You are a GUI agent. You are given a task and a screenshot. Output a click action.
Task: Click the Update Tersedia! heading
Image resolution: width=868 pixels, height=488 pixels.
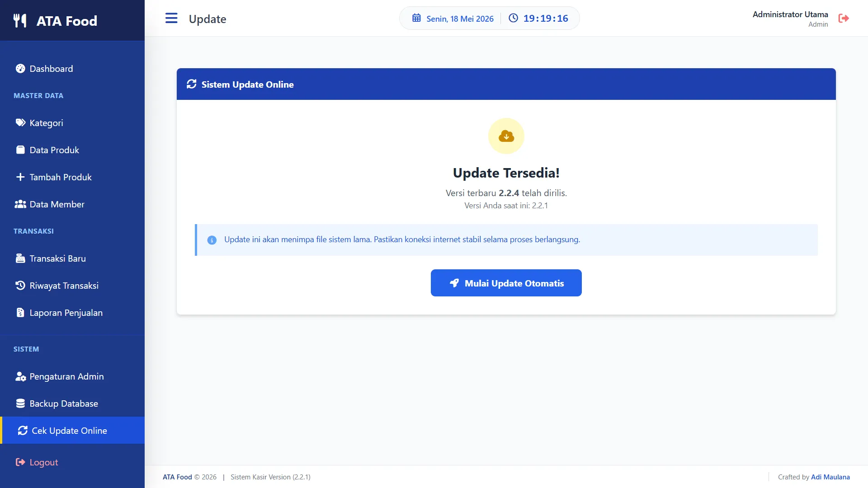pos(506,173)
